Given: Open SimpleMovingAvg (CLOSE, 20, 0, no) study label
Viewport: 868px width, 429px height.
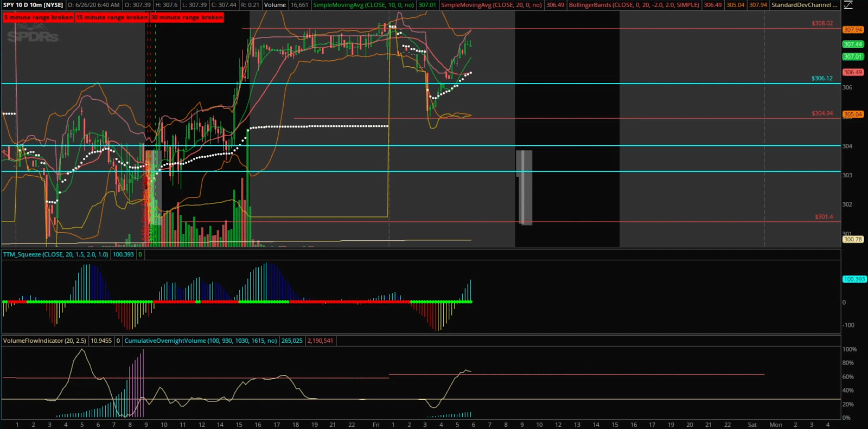Looking at the screenshot, I should tap(492, 5).
